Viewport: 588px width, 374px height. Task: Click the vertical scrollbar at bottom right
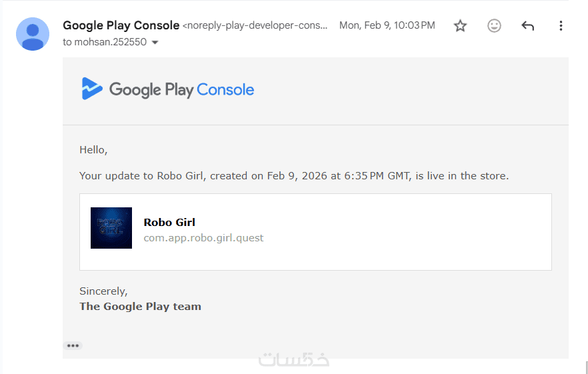(586, 367)
